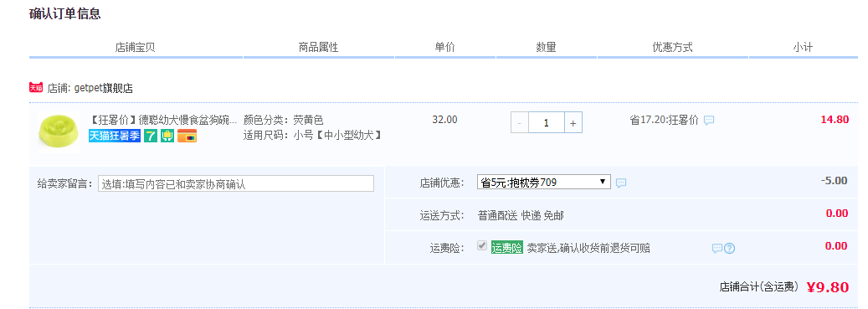
Task: Click the green shield guarantee badge
Action: tap(167, 136)
